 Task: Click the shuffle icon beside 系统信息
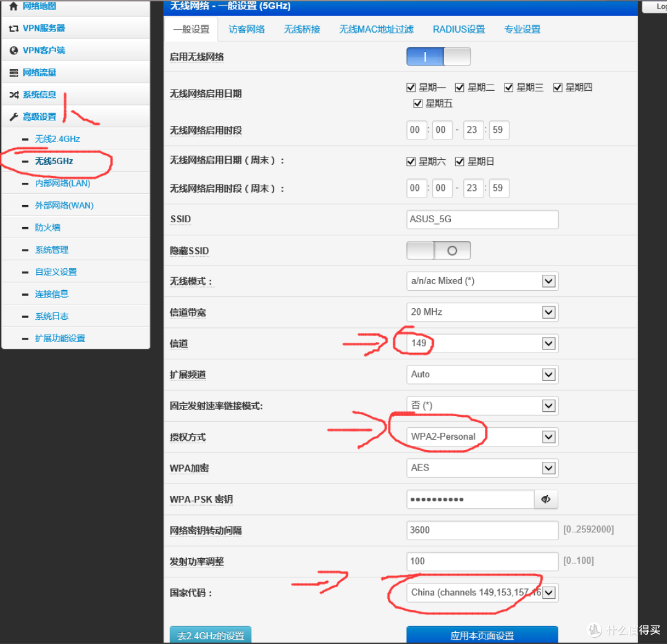click(x=14, y=95)
